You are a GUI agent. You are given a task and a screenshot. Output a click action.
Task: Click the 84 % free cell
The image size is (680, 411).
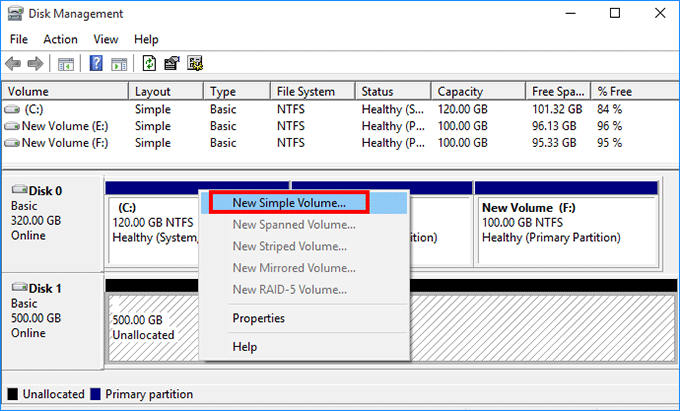pos(609,109)
